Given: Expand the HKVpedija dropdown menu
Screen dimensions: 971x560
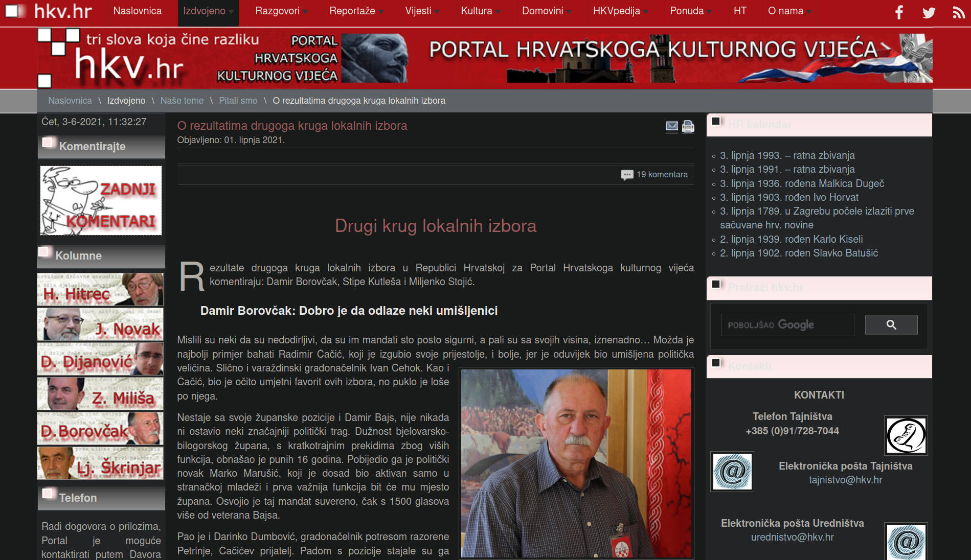Looking at the screenshot, I should pyautogui.click(x=620, y=11).
